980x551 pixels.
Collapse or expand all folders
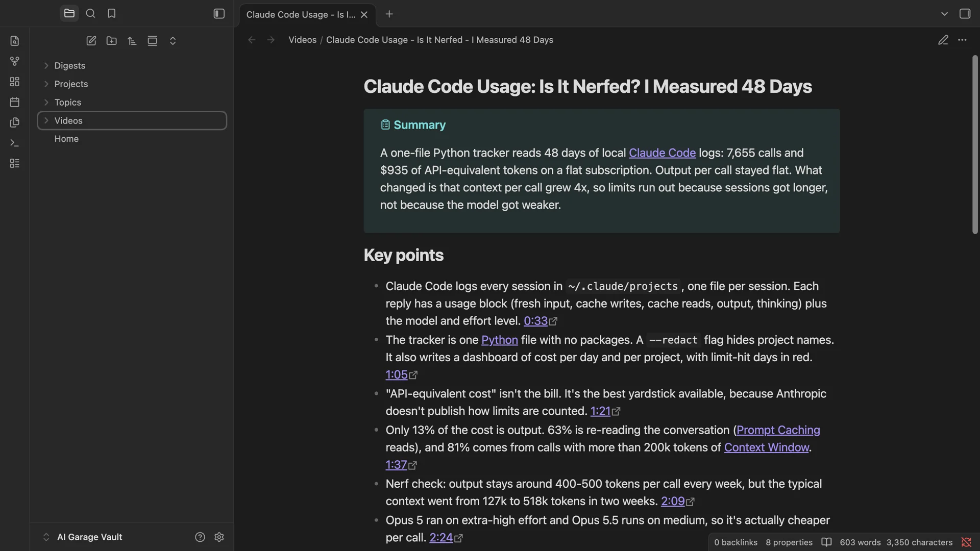[173, 41]
